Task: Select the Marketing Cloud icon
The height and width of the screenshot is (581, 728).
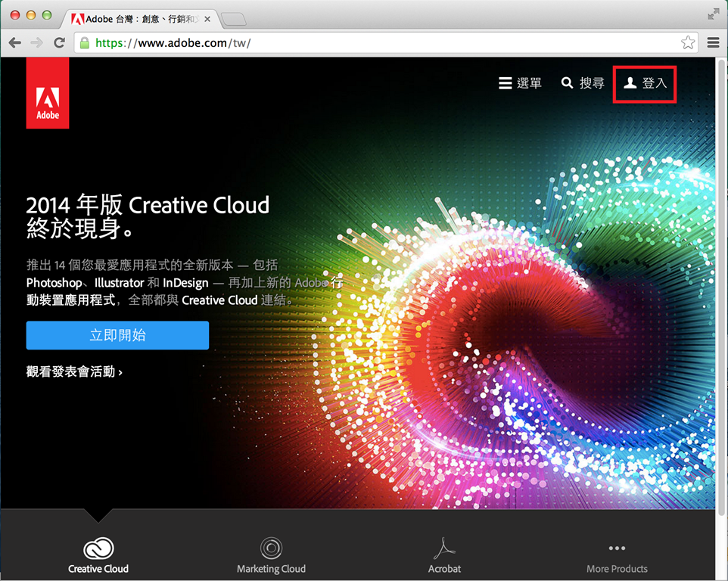Action: (271, 548)
